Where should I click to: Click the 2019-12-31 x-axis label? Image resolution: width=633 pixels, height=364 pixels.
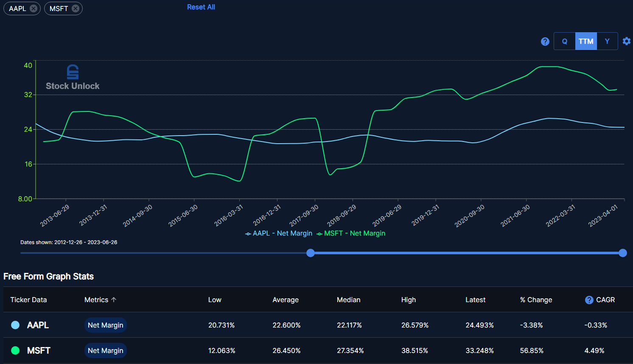tap(426, 216)
